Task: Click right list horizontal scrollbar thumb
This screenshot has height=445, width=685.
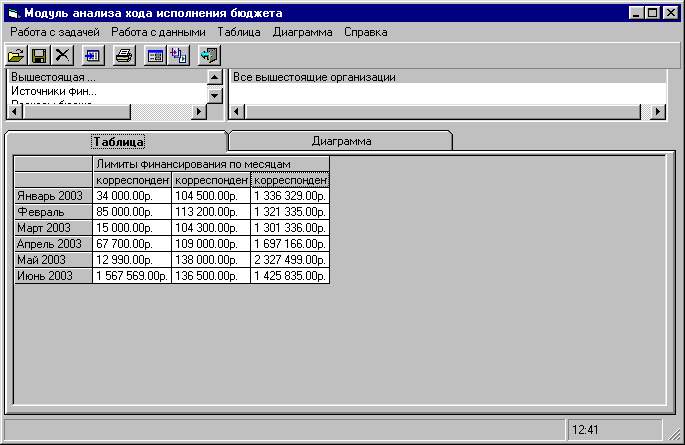Action: 443,112
